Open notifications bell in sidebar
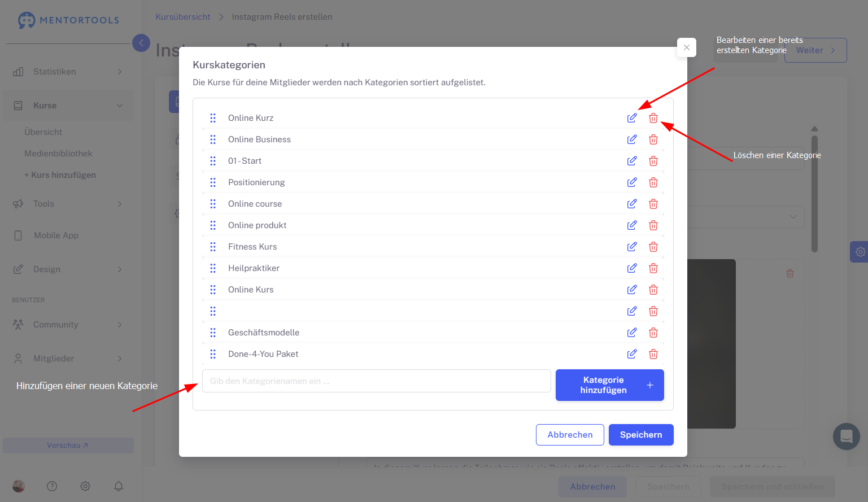This screenshot has height=502, width=868. coord(119,486)
